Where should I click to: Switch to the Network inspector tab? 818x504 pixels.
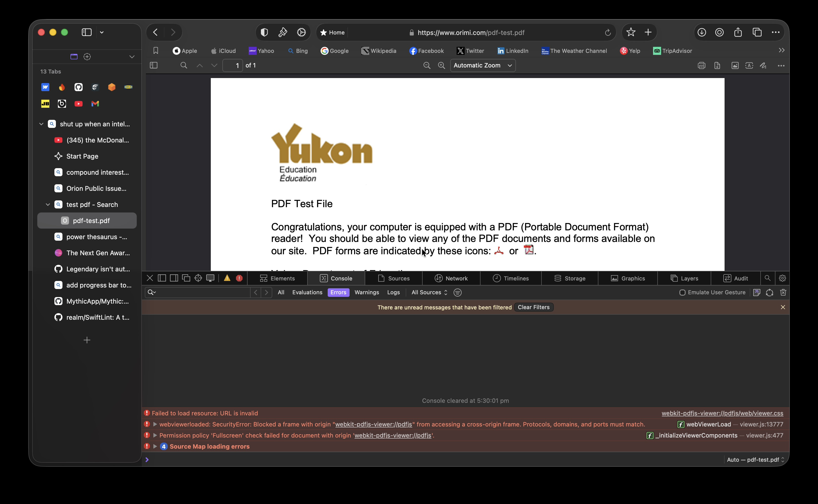tap(451, 278)
